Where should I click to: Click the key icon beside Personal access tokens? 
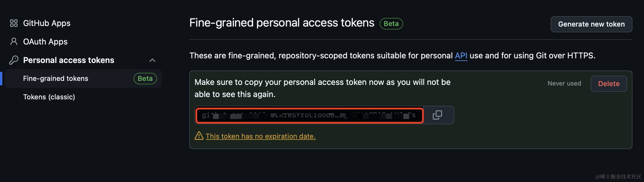coord(13,60)
